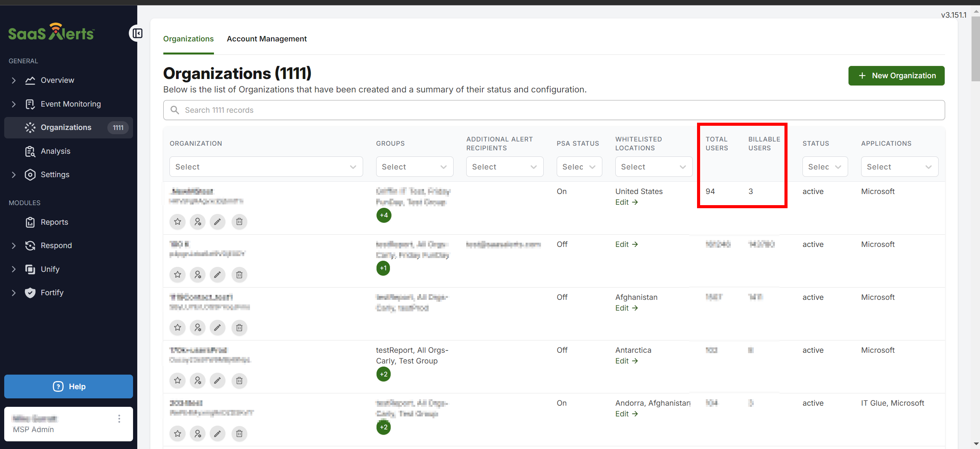Open the Organization filter Select dropdown

click(x=266, y=167)
